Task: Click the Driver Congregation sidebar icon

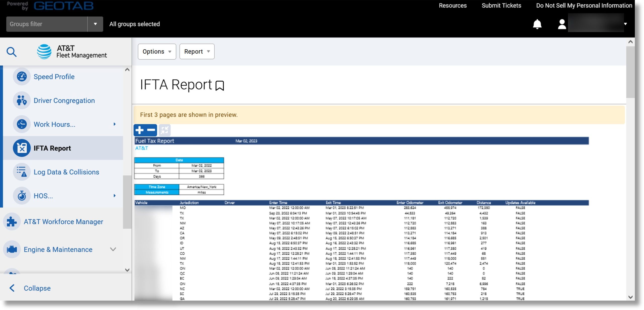Action: click(x=21, y=100)
